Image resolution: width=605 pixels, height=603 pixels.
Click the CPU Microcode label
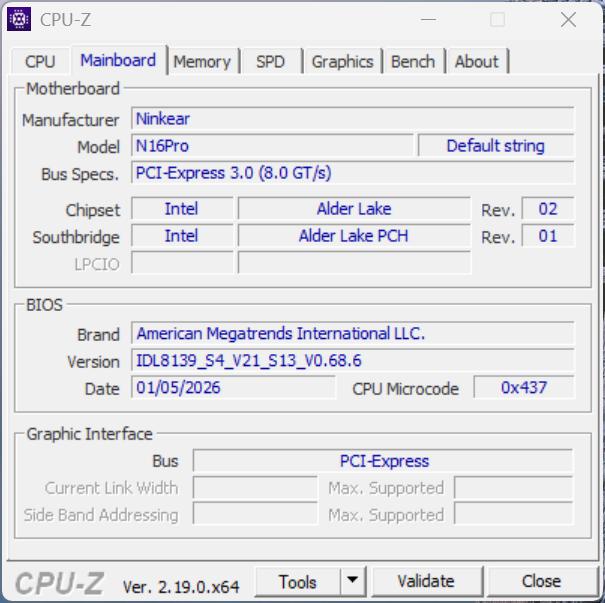click(x=405, y=389)
